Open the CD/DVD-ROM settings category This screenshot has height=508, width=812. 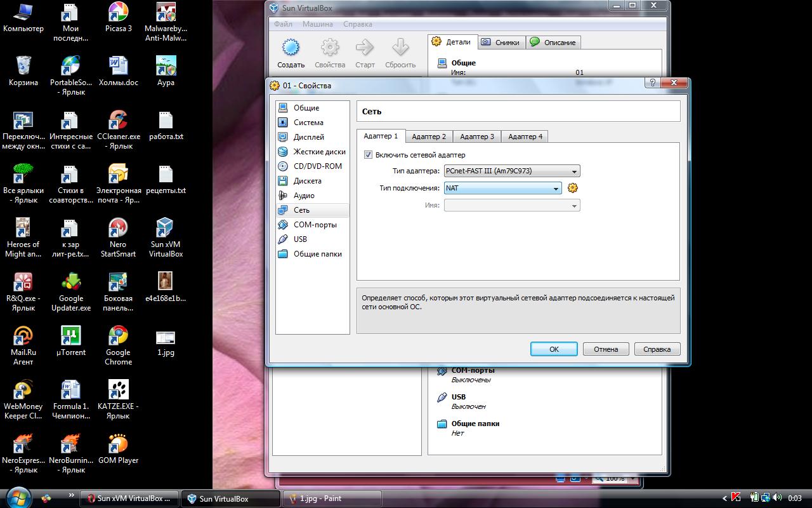click(313, 166)
